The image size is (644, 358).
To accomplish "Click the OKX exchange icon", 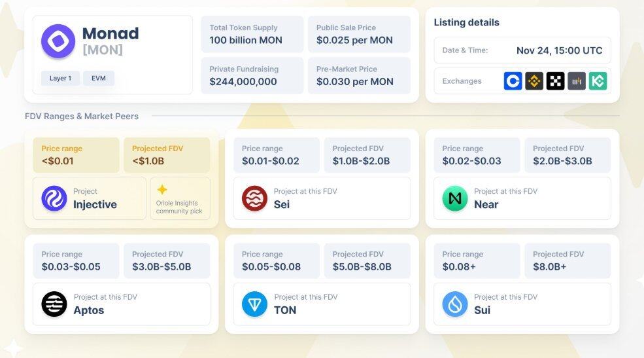I will point(555,81).
